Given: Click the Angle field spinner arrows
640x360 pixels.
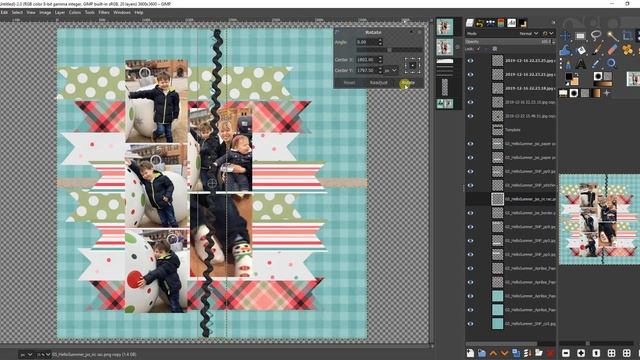Looking at the screenshot, I should click(380, 42).
